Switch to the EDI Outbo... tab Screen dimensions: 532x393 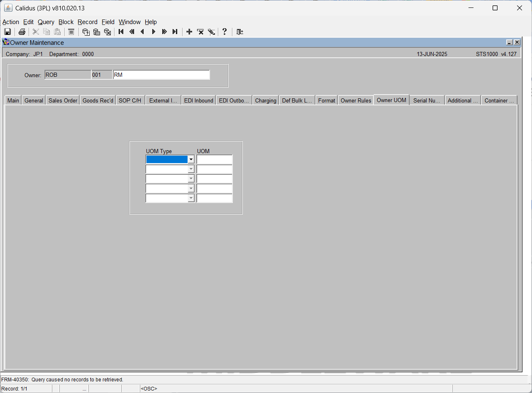(x=234, y=100)
